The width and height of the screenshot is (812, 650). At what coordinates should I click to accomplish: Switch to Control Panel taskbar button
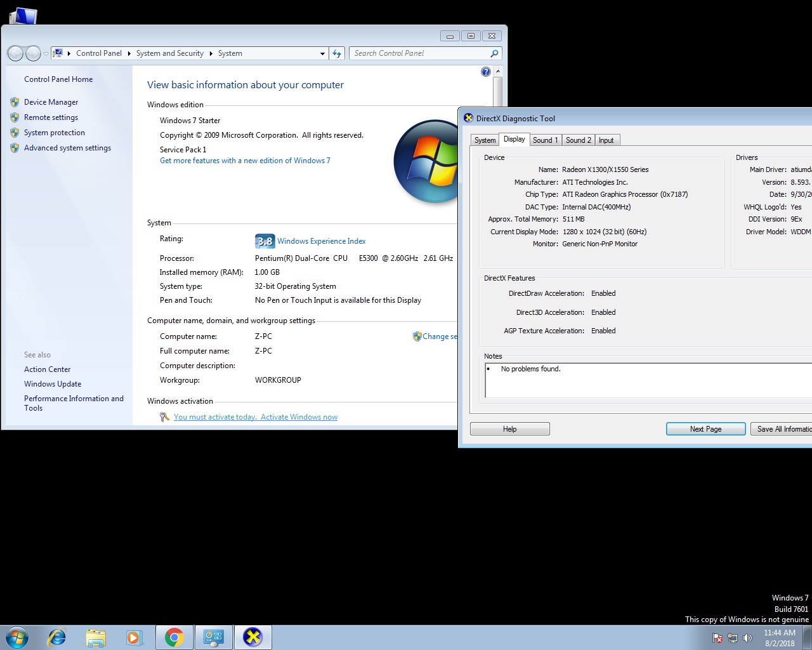(x=213, y=637)
